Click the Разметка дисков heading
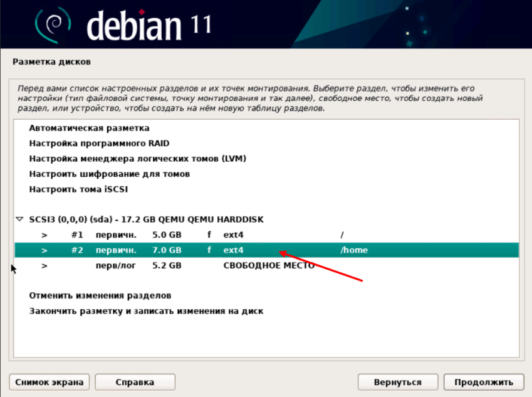Image resolution: width=532 pixels, height=397 pixels. coord(51,62)
